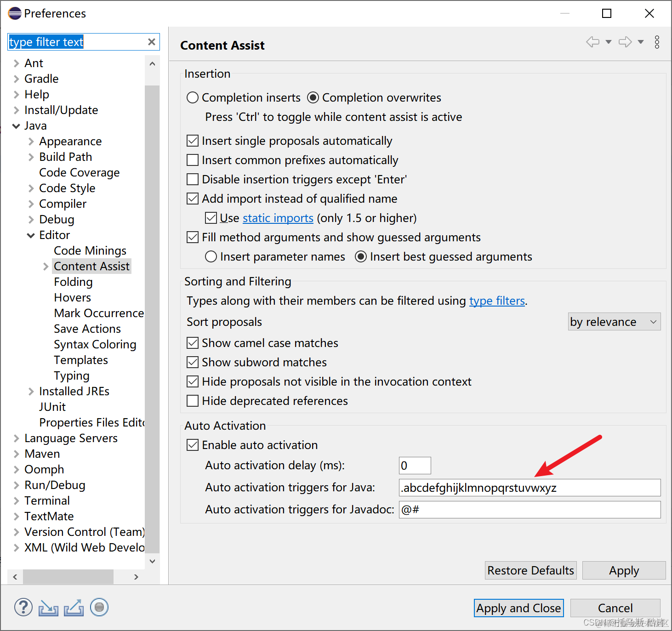Expand the Build Path node

pyautogui.click(x=31, y=157)
